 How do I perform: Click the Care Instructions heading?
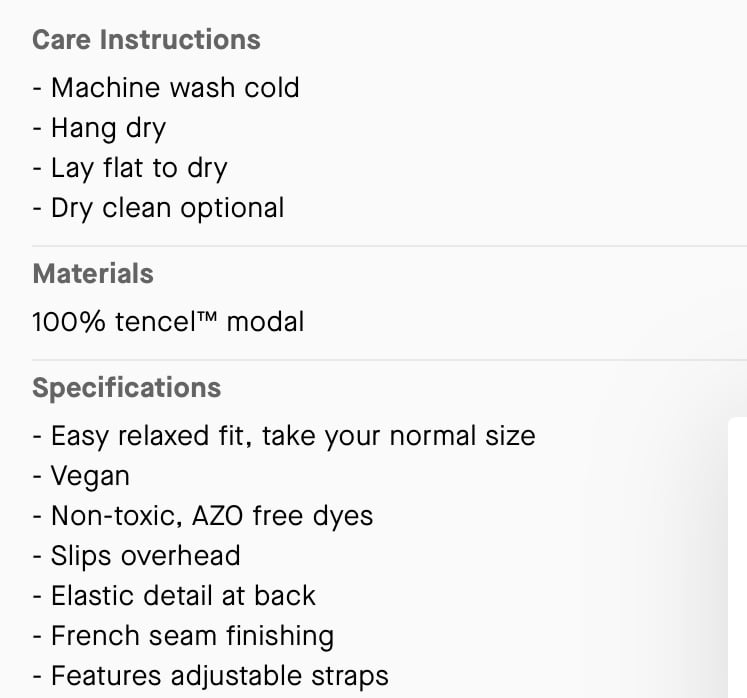(146, 40)
